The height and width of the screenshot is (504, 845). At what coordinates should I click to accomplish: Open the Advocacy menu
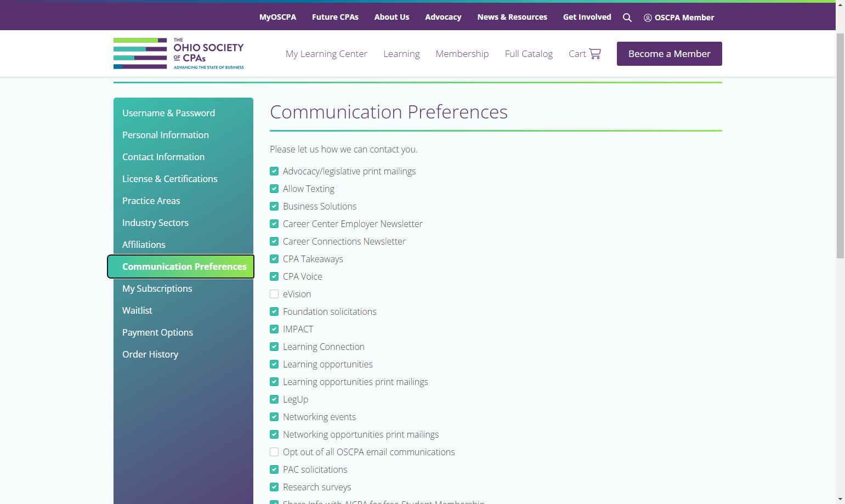click(x=443, y=17)
